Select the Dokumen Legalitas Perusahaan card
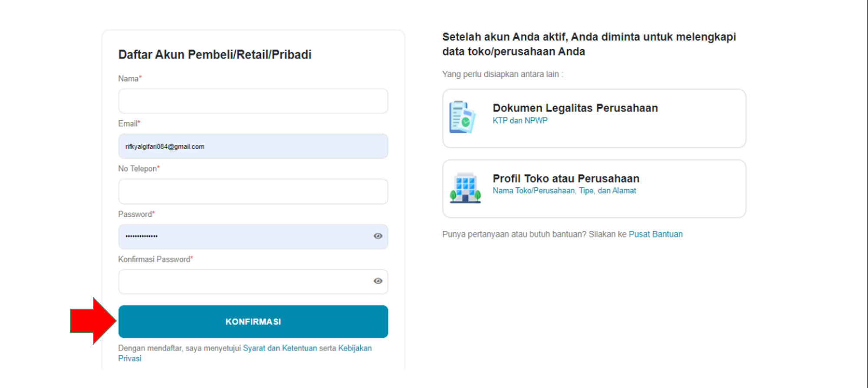 pyautogui.click(x=594, y=119)
